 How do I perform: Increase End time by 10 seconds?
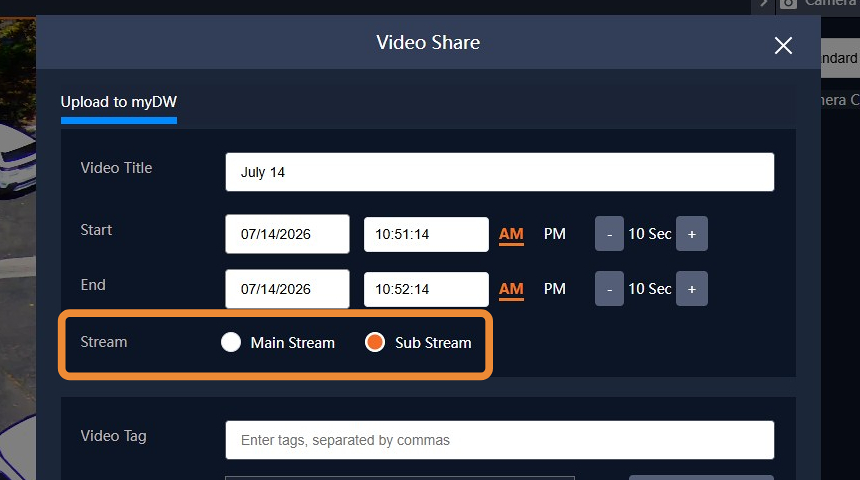coord(692,289)
